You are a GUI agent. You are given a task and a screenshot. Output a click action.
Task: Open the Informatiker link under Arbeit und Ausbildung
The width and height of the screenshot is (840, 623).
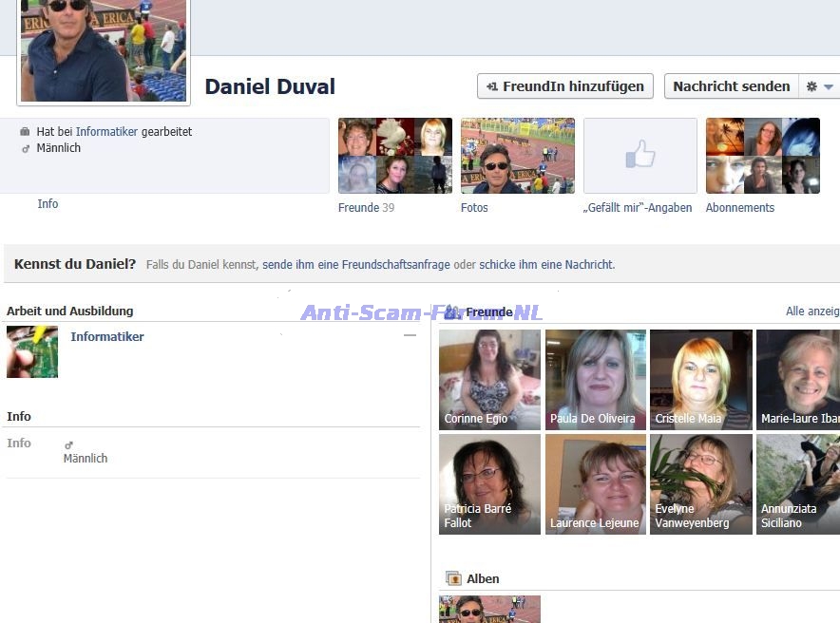point(107,337)
